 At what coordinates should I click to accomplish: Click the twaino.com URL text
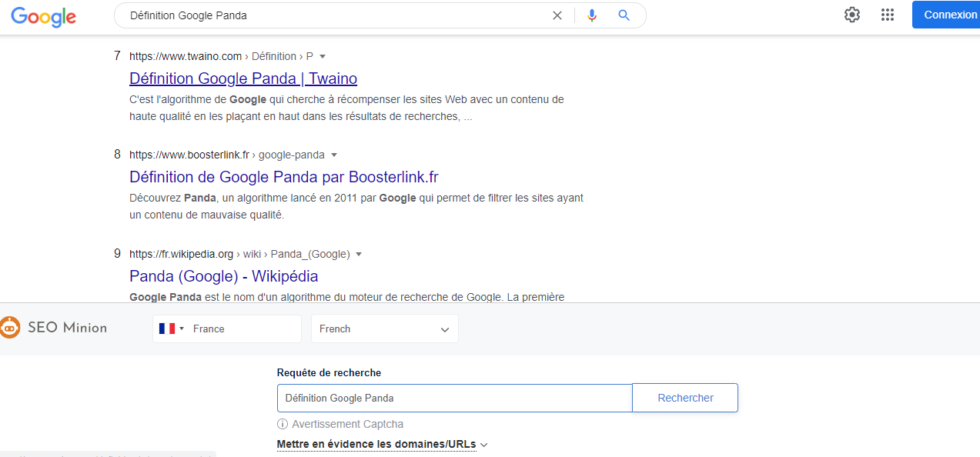click(x=186, y=56)
